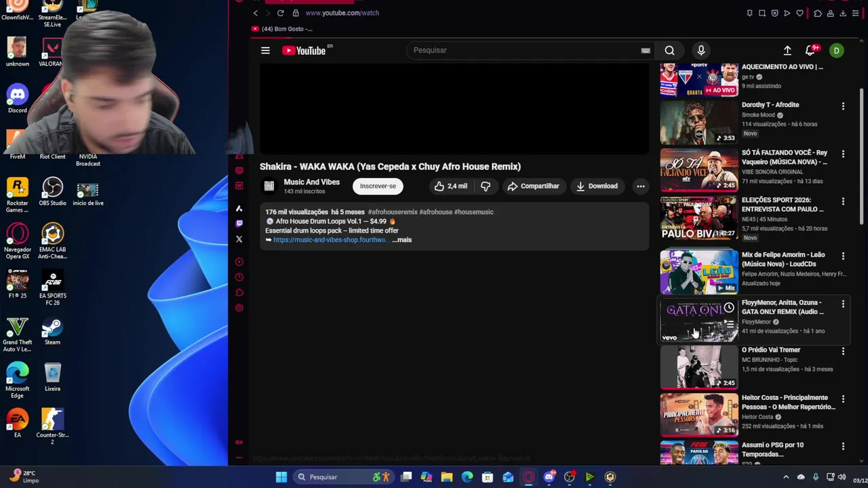The width and height of the screenshot is (868, 488).
Task: Click the #afrohouseremix hashtag
Action: point(392,212)
